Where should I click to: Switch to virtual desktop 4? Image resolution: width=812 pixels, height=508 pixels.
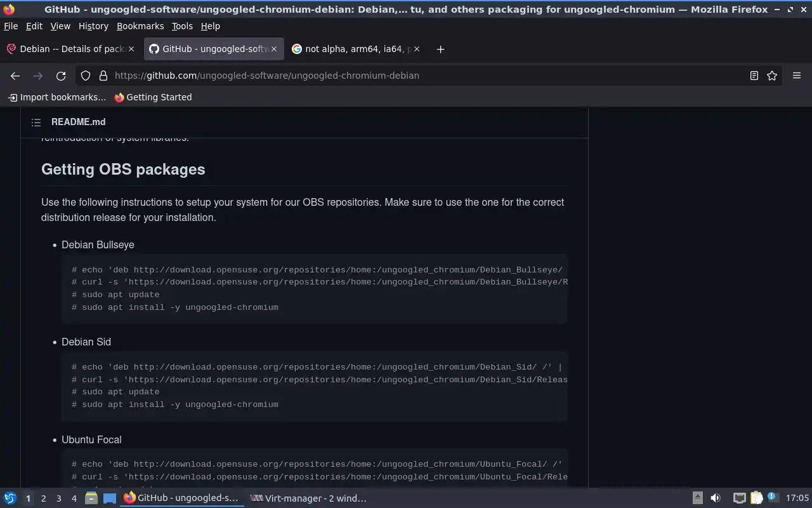pos(74,498)
